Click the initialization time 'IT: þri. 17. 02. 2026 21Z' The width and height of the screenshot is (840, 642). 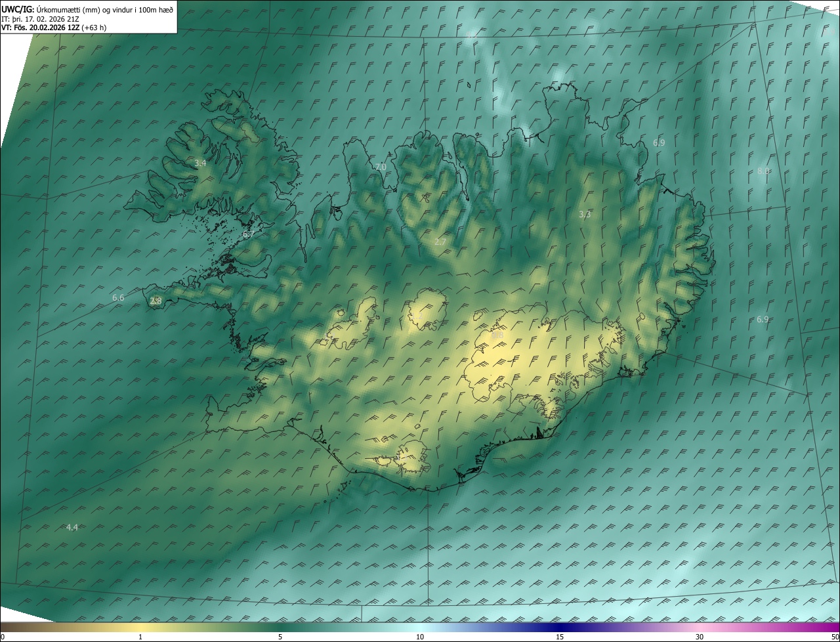(41, 18)
